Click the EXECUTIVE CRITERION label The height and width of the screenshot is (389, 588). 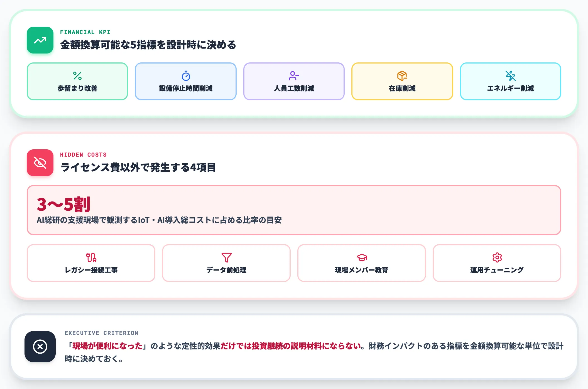point(101,333)
